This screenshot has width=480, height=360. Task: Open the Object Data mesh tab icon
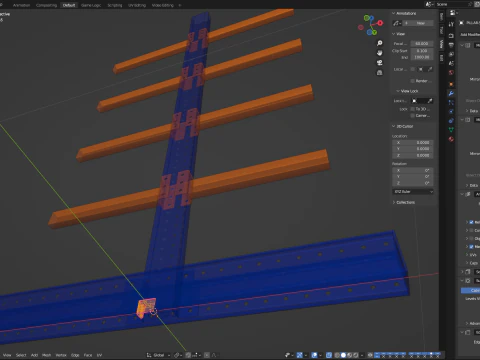451,130
